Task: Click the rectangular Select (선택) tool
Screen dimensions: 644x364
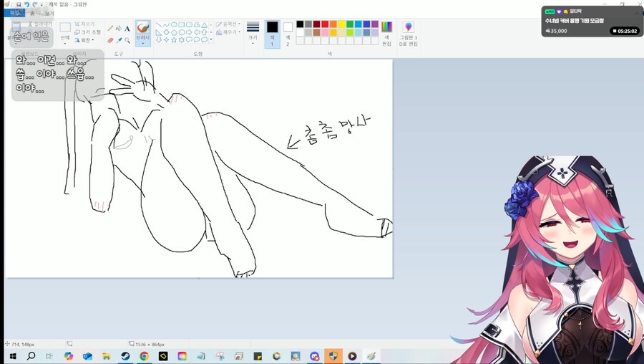Action: click(65, 27)
